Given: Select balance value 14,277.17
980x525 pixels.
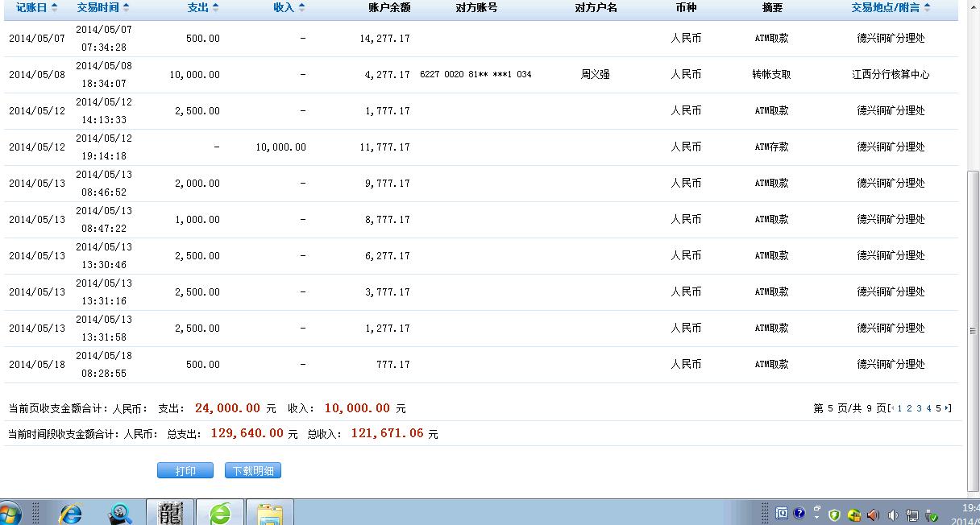Looking at the screenshot, I should coord(384,39).
